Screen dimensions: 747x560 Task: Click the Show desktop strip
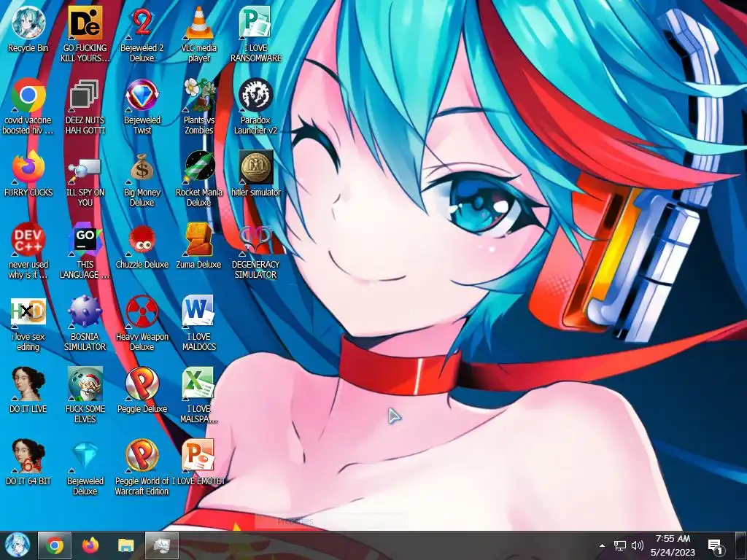(741, 545)
